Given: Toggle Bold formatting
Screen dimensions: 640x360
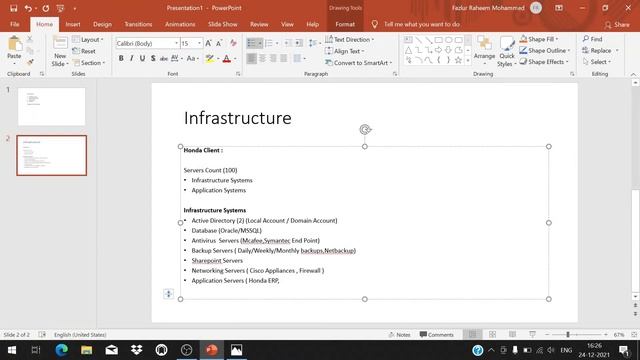Looking at the screenshot, I should coord(121,58).
